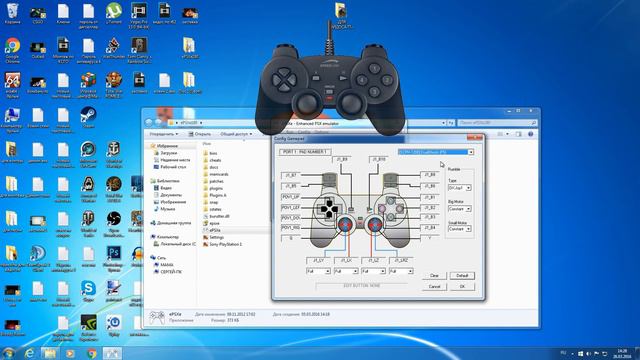
Task: Select the J1_B10 mapping field
Action: (379, 159)
